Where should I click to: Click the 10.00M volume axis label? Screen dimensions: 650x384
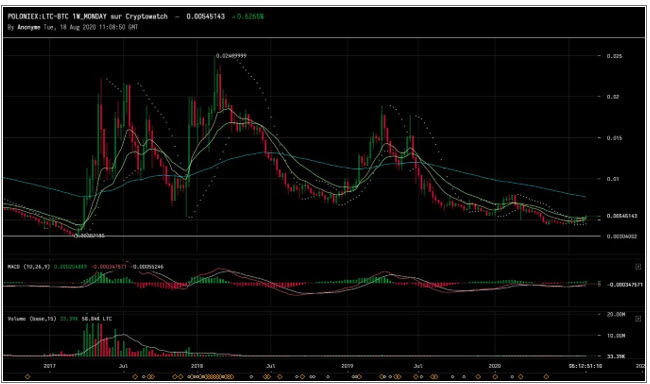pos(616,335)
